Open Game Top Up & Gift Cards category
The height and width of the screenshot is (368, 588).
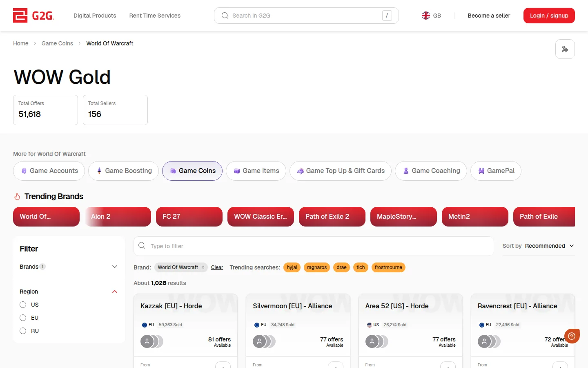pos(341,171)
